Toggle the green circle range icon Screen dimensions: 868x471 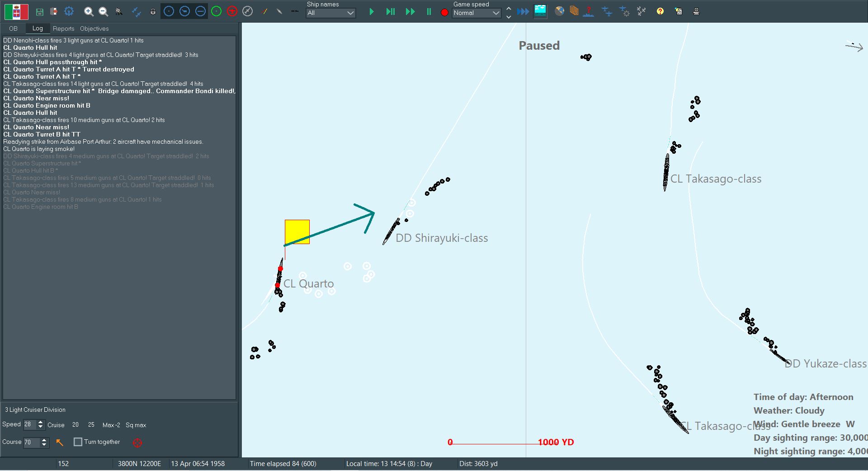(x=217, y=11)
